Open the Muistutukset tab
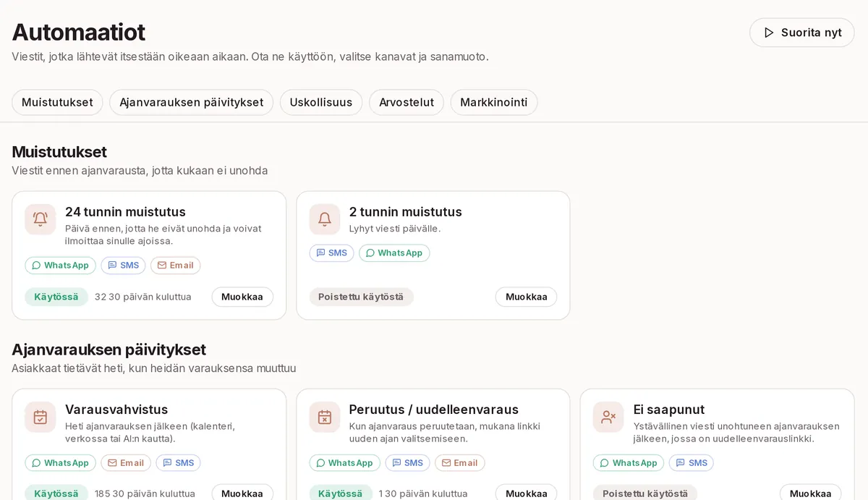 pyautogui.click(x=57, y=102)
